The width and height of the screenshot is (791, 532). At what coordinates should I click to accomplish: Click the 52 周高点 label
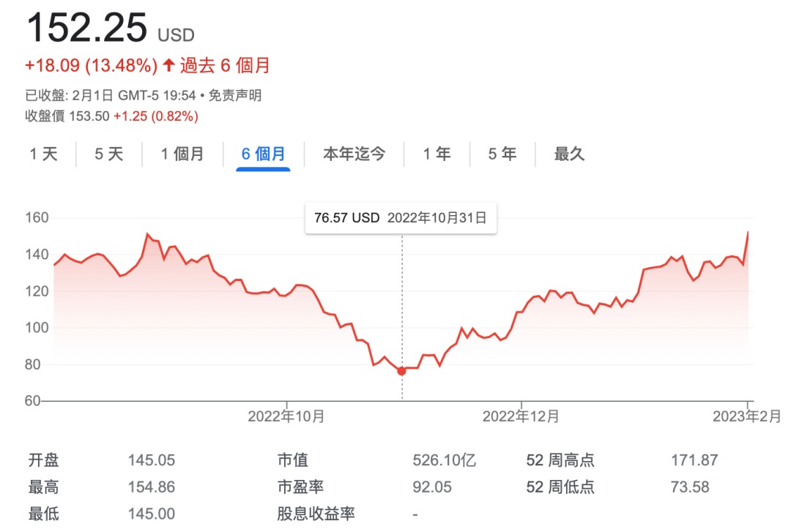560,460
